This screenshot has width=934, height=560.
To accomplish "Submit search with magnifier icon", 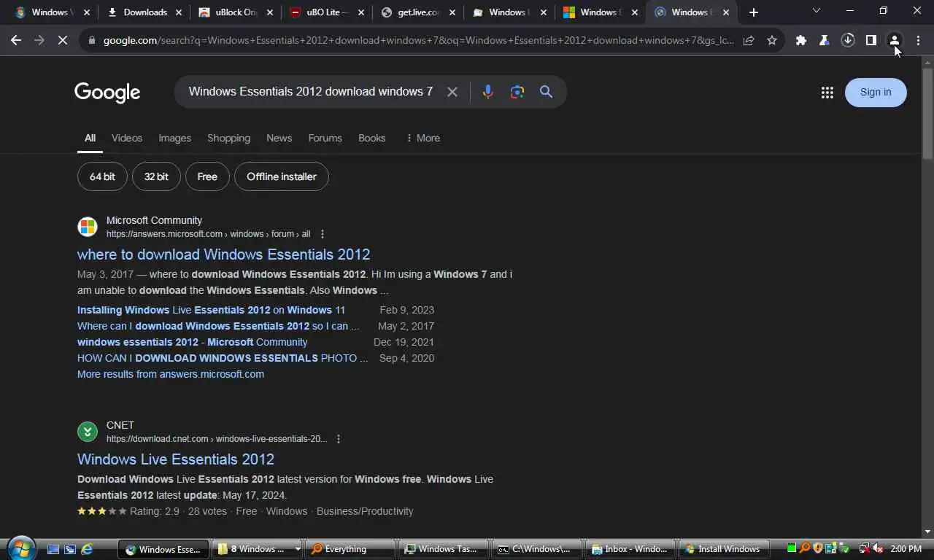I will pos(546,92).
